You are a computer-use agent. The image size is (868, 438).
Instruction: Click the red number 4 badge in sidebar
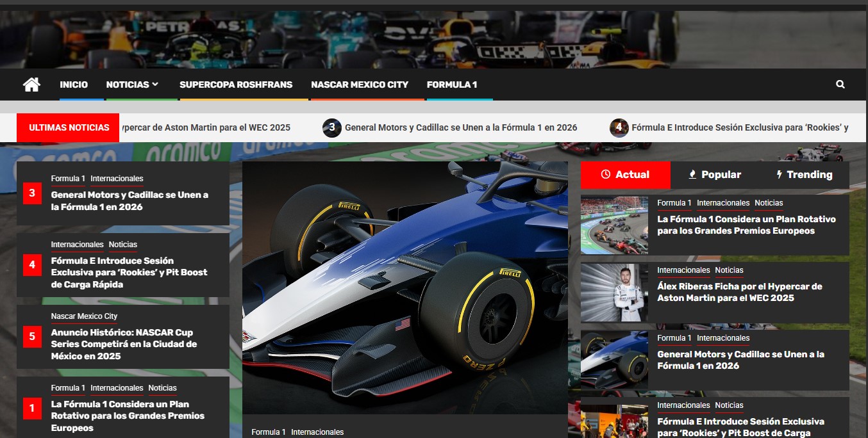click(32, 264)
